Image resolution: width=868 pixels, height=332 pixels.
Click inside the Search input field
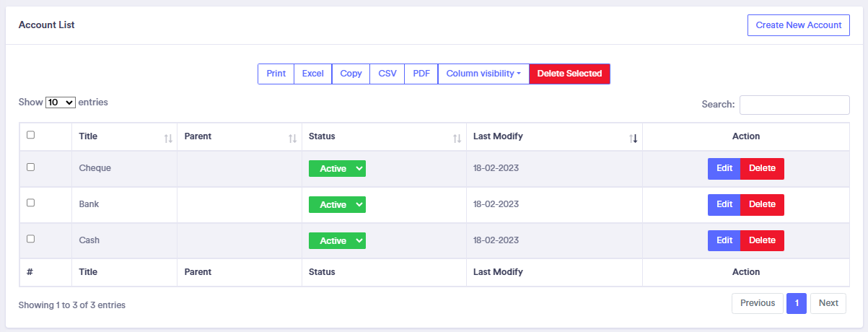pyautogui.click(x=794, y=105)
